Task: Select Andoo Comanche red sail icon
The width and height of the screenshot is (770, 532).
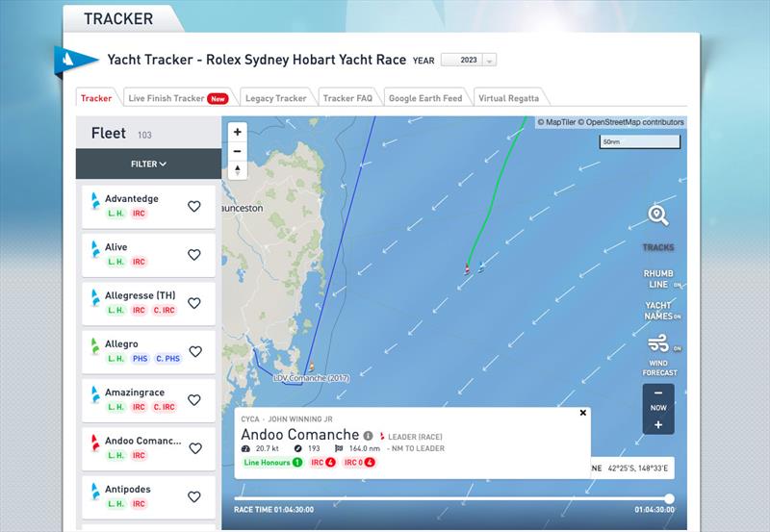Action: pos(95,443)
